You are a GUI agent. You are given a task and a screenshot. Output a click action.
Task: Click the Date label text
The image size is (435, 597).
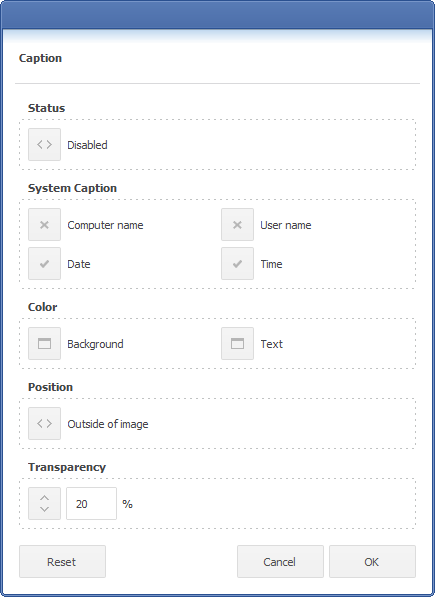pyautogui.click(x=79, y=264)
